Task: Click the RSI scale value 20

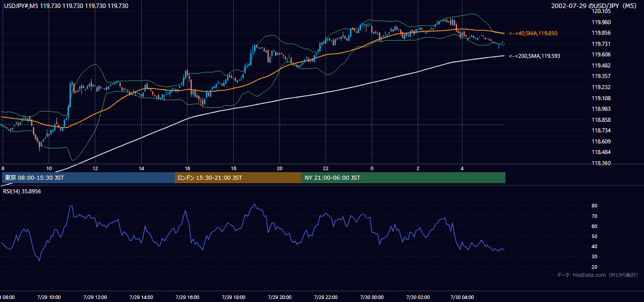Action: pyautogui.click(x=595, y=267)
